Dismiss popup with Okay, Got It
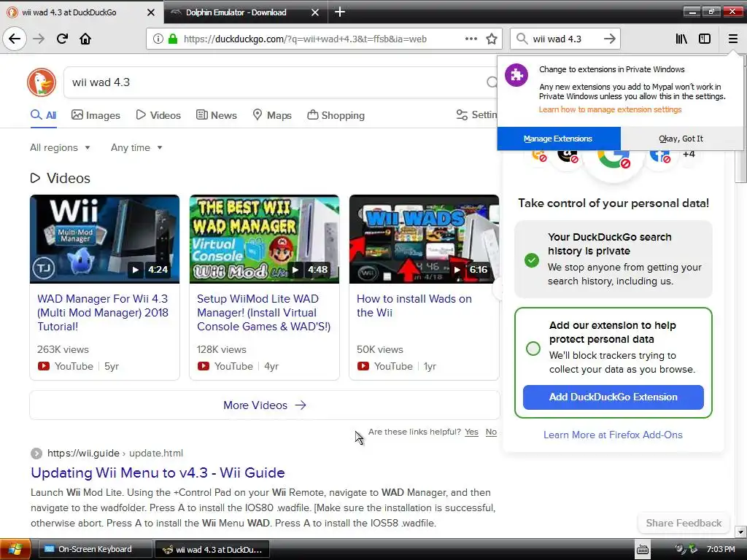Image resolution: width=747 pixels, height=560 pixels. pyautogui.click(x=681, y=139)
